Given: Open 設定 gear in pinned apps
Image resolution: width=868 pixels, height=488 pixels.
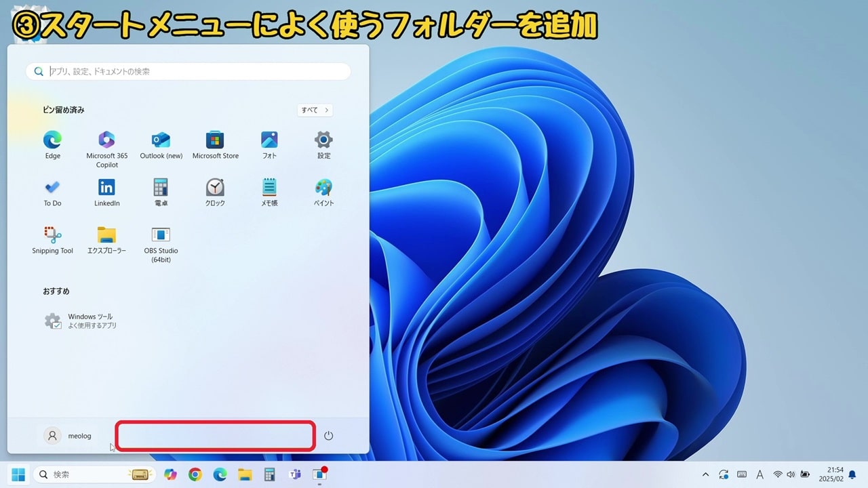Looking at the screenshot, I should pyautogui.click(x=323, y=145).
